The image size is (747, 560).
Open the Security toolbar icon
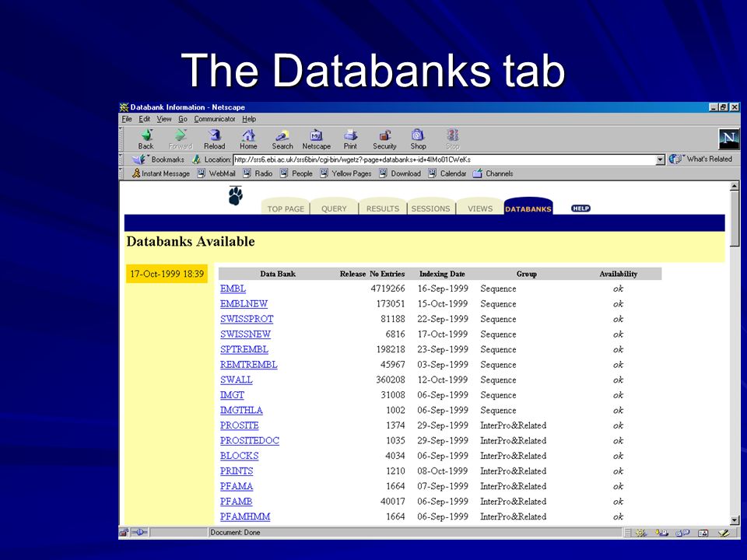pos(384,139)
